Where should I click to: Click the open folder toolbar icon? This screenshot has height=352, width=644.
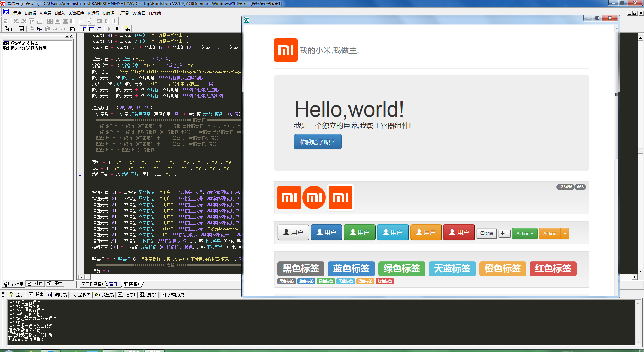14,29
